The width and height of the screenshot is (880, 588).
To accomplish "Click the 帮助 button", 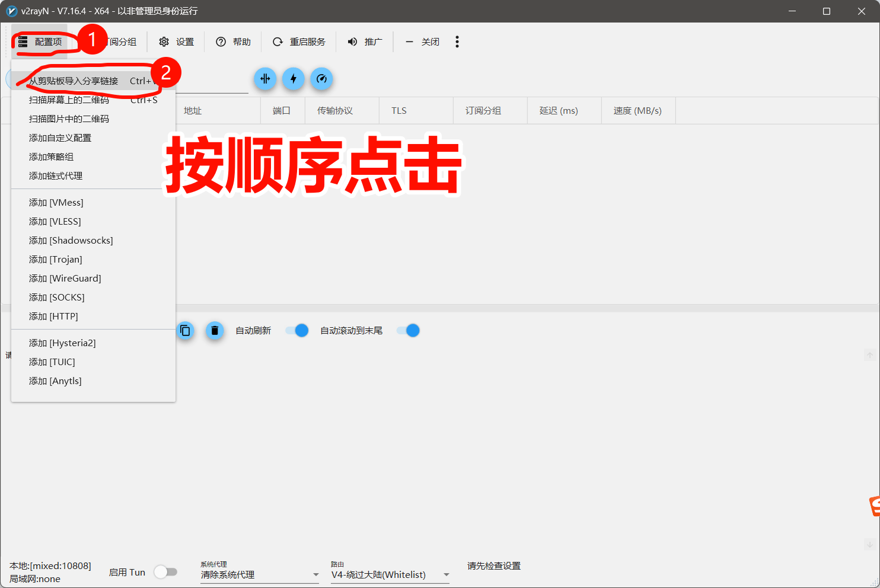I will coord(234,41).
